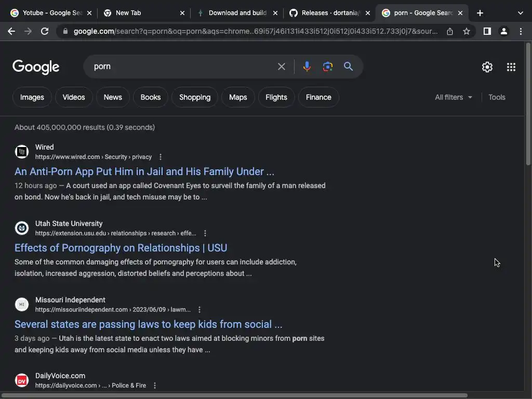Filter results by Finance
Image resolution: width=532 pixels, height=399 pixels.
click(x=318, y=97)
